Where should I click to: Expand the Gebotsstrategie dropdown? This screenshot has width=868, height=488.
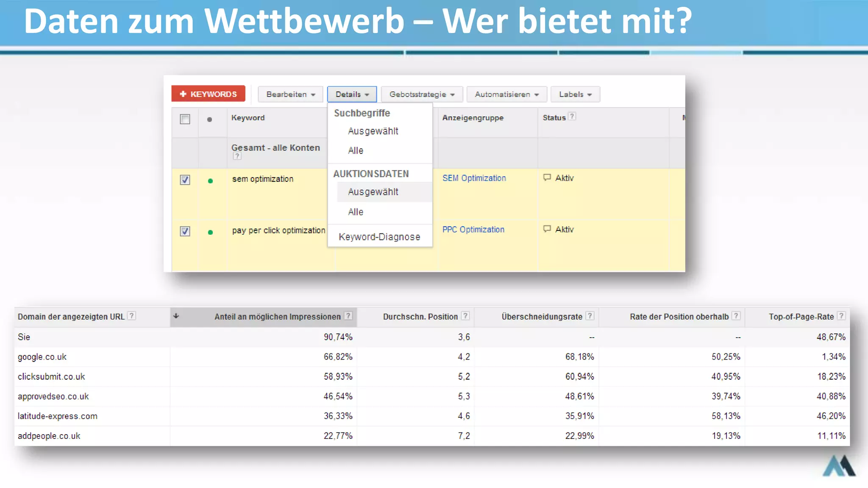coord(422,94)
